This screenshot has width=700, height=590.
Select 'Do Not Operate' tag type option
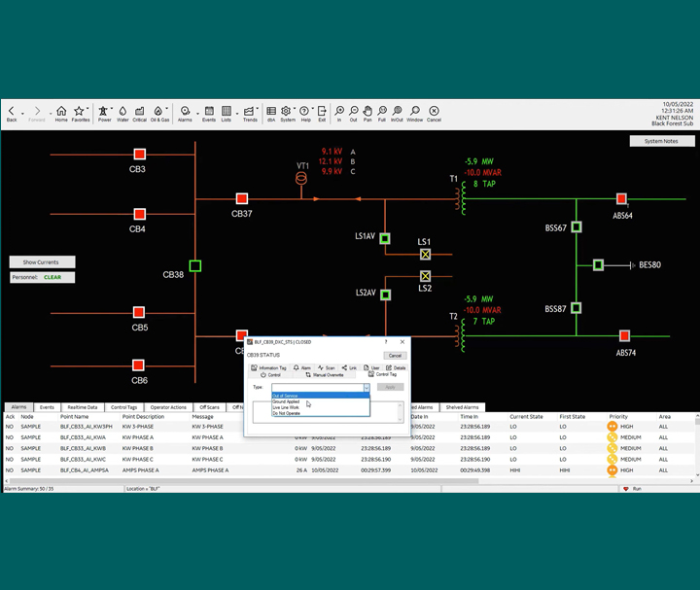(287, 413)
